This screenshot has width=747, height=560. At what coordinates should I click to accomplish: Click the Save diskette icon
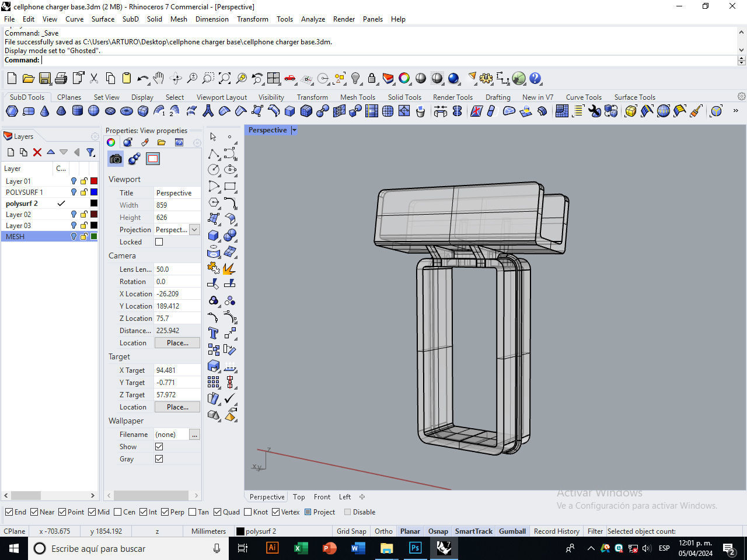(44, 78)
